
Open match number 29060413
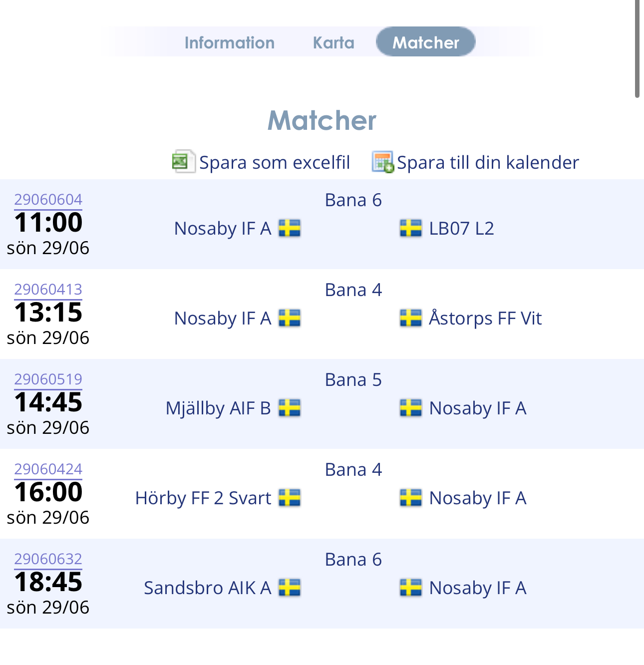(x=48, y=290)
